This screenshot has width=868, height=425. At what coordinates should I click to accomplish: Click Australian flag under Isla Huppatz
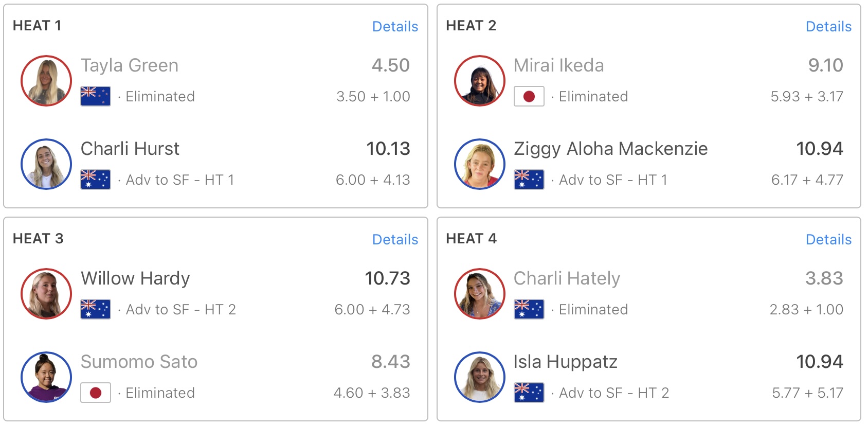529,393
